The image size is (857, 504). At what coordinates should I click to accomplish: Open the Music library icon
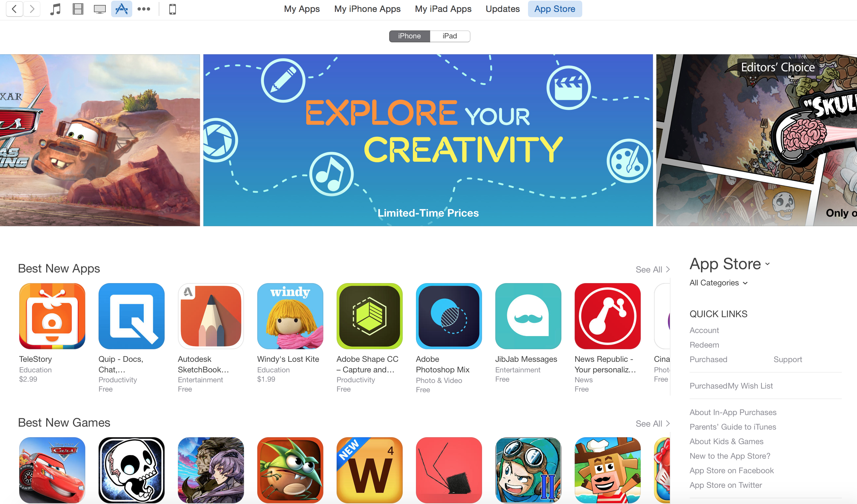55,9
